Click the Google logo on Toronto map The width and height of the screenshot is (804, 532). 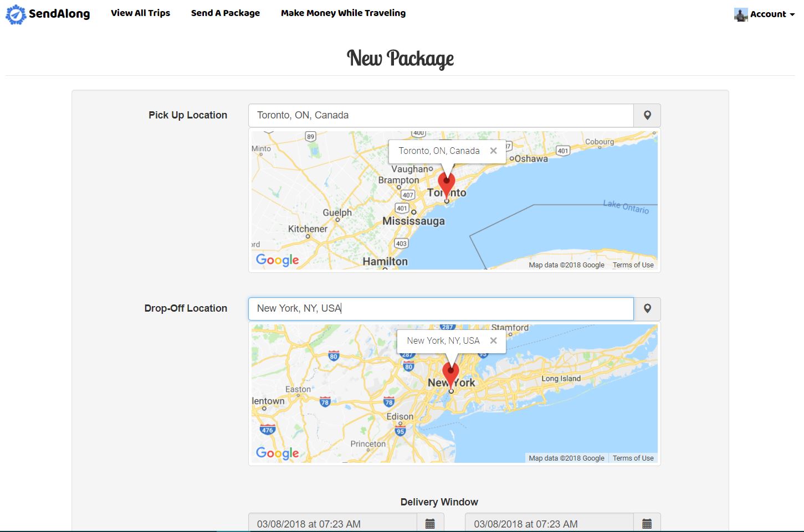point(277,260)
